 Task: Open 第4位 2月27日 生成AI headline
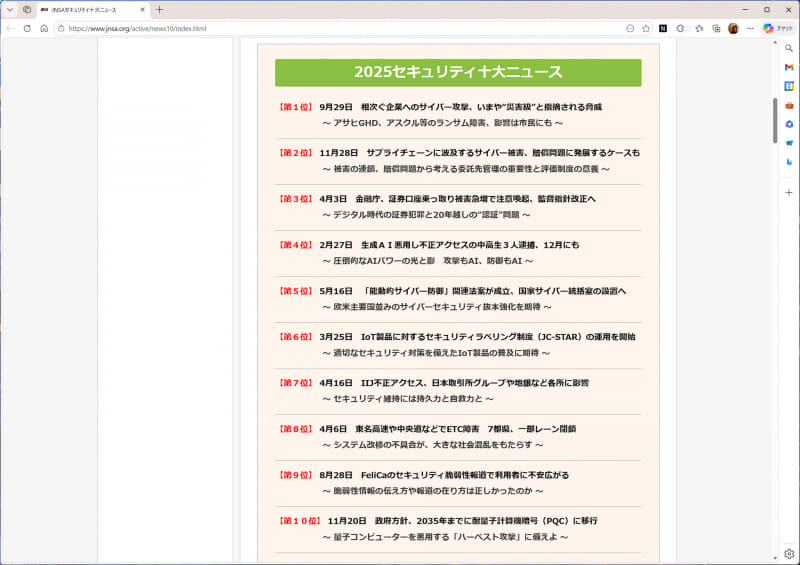tap(449, 245)
